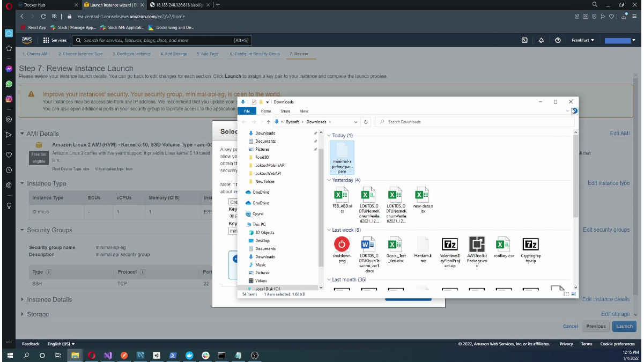Collapse the Today file group
The height and width of the screenshot is (362, 644).
click(x=329, y=136)
